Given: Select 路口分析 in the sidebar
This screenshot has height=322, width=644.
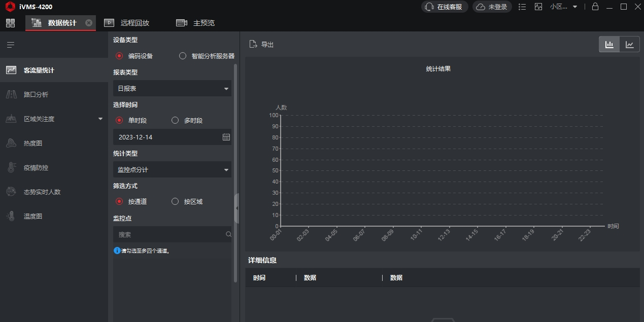Looking at the screenshot, I should tap(54, 95).
